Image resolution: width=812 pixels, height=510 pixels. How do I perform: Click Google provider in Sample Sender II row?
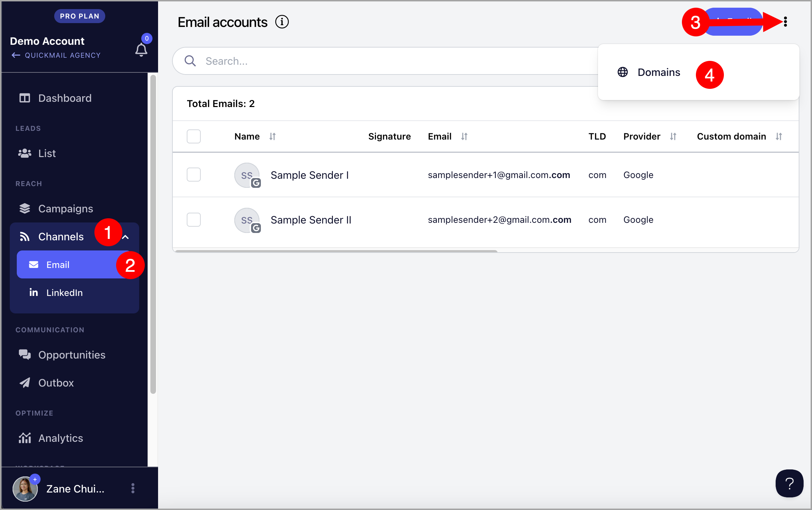click(638, 220)
